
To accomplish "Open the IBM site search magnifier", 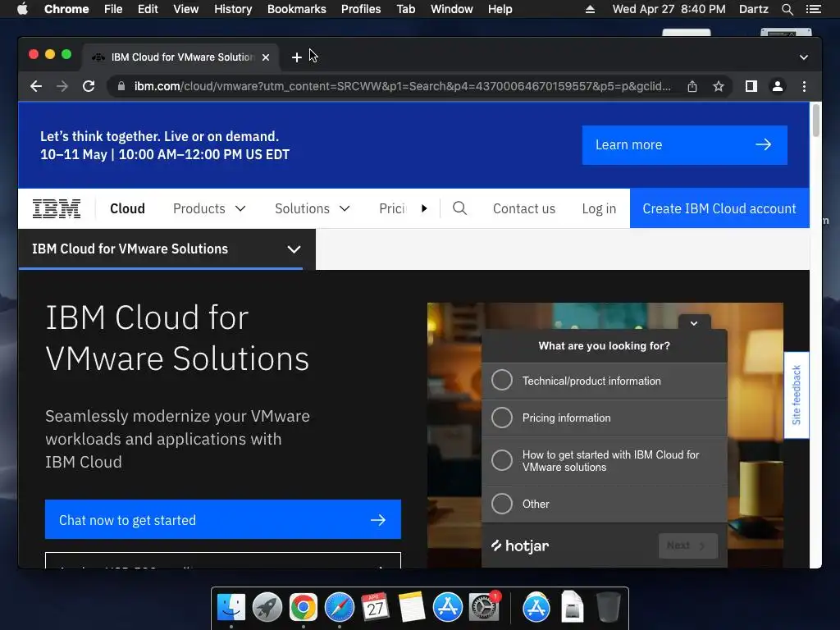I will pos(459,208).
